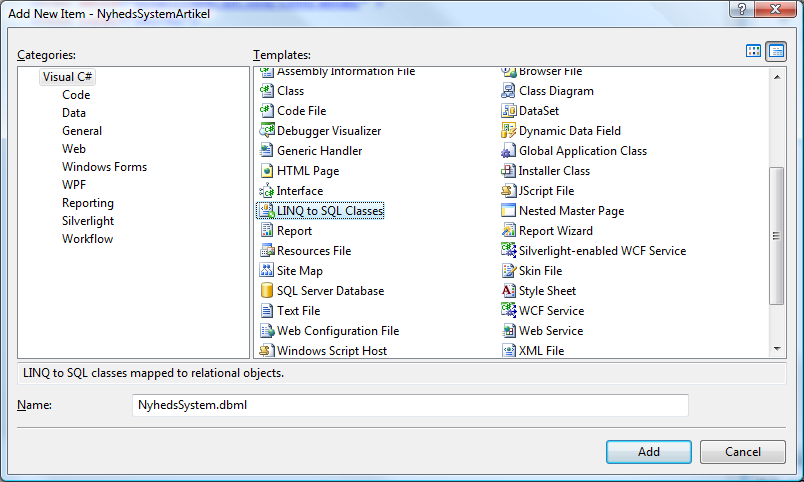Pick the Site Map icon

coord(267,271)
